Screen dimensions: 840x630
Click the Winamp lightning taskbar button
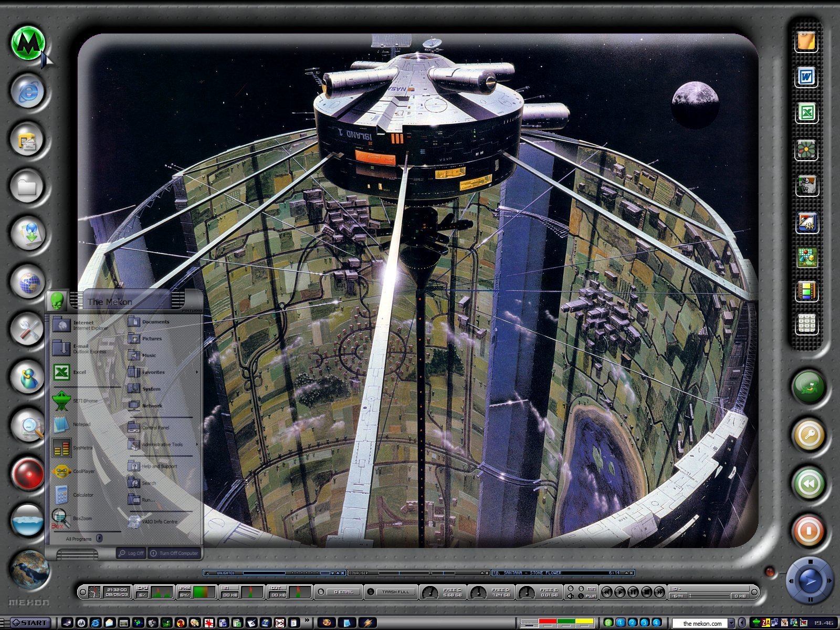367,623
